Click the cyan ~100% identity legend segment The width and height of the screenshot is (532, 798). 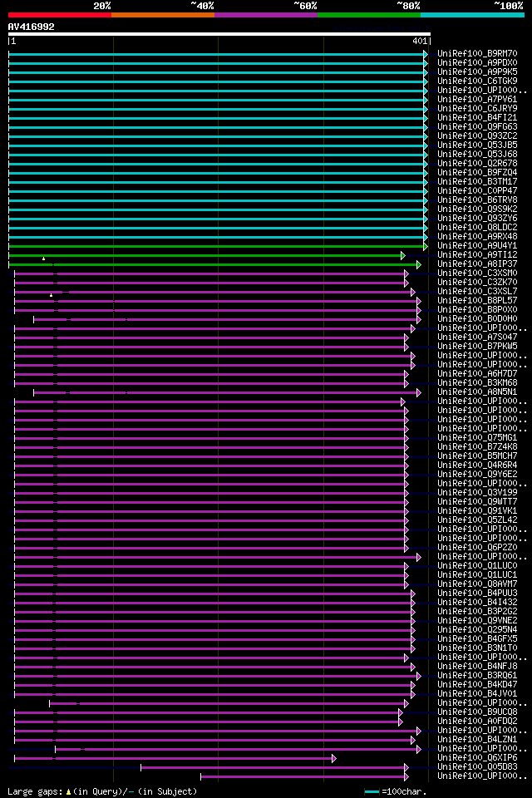pos(472,15)
